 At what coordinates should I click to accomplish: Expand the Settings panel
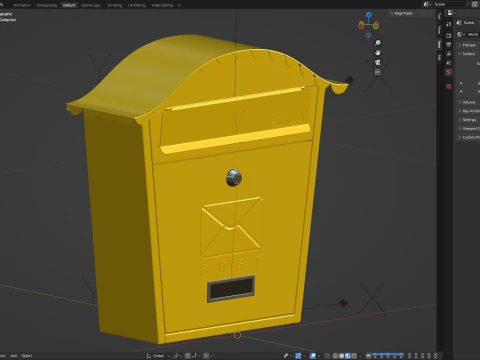tap(468, 120)
